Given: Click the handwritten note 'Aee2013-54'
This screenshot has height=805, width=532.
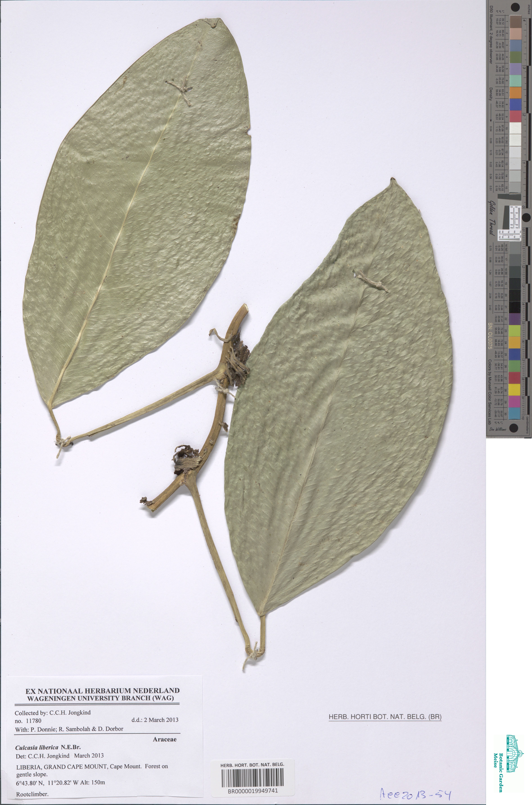Looking at the screenshot, I should tap(416, 792).
